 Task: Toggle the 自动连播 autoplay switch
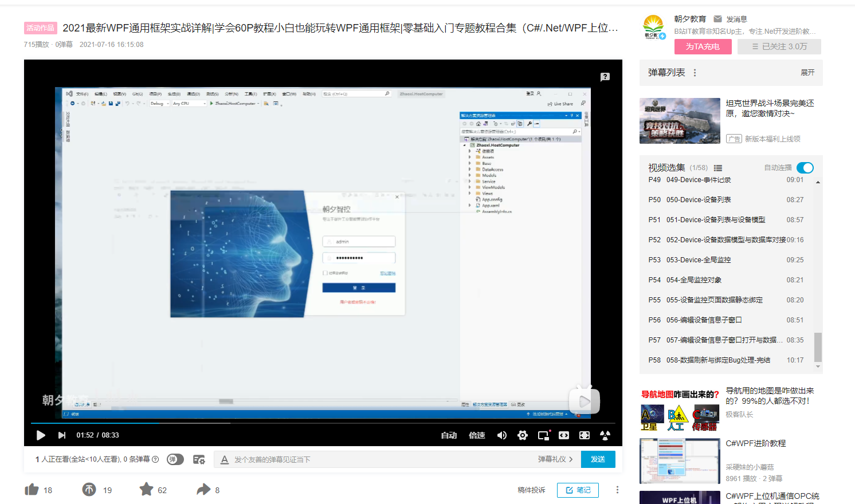[x=805, y=168]
